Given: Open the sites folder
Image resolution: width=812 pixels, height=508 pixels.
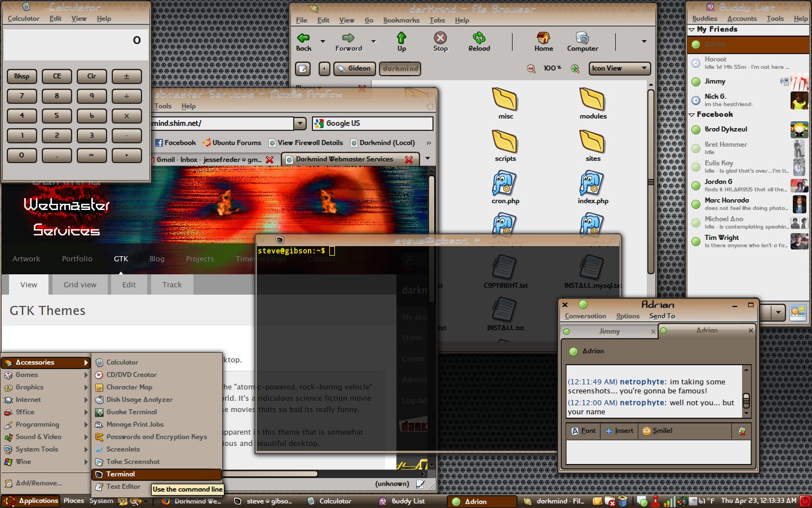Looking at the screenshot, I should [593, 146].
